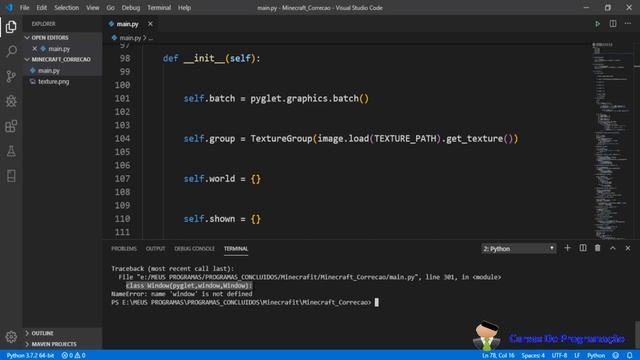The width and height of the screenshot is (640, 360).
Task: Open the bottom activity bar panel icon above settings
Action: pos(11,176)
